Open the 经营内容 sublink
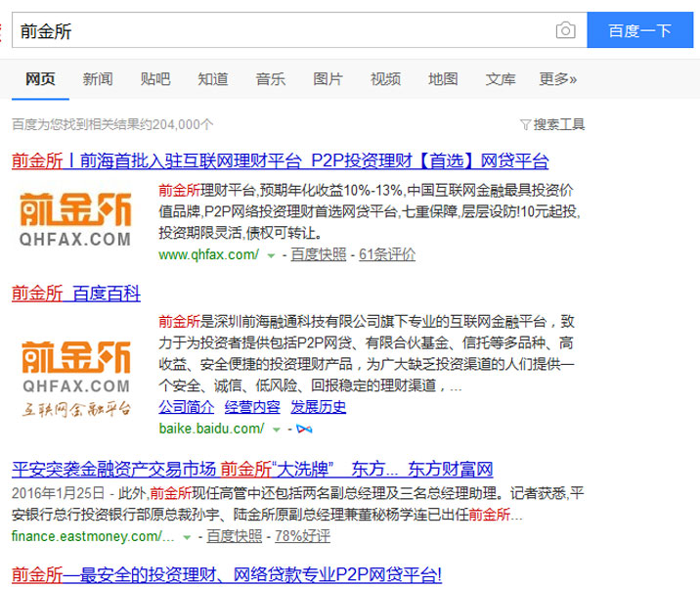Image resolution: width=700 pixels, height=589 pixels. (x=252, y=407)
